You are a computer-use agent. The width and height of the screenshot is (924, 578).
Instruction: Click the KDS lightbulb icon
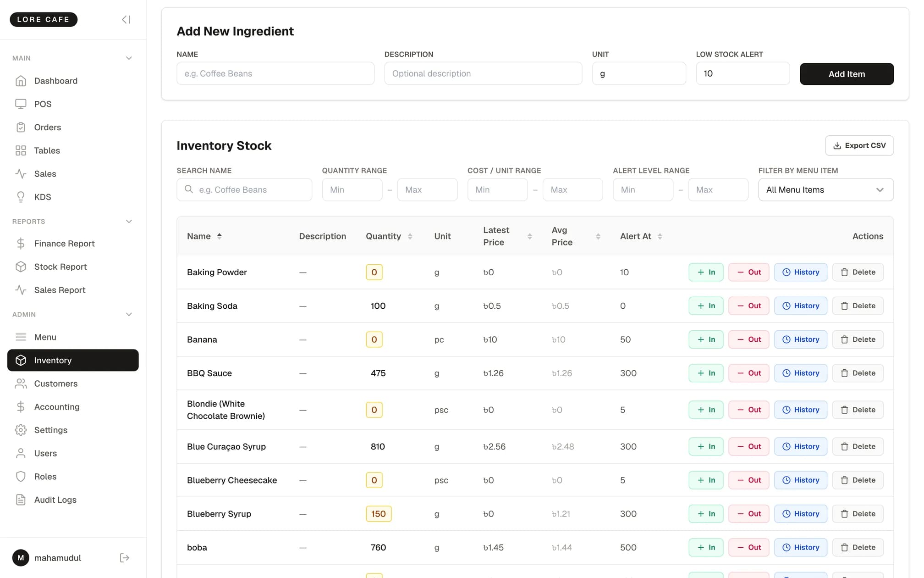[21, 197]
